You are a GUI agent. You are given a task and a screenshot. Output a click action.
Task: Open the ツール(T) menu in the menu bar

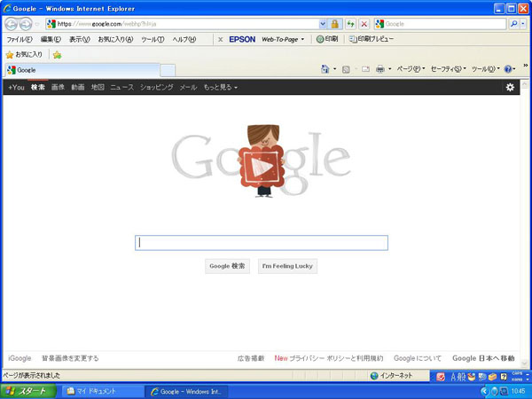point(153,39)
